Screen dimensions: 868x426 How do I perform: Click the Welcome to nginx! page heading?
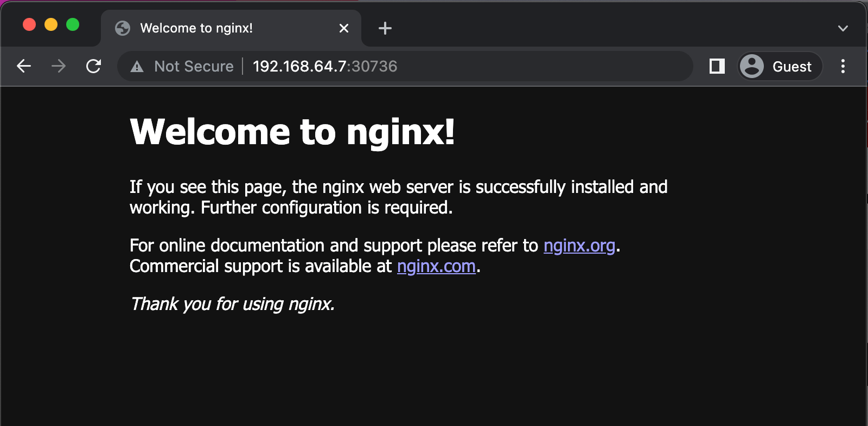point(292,132)
